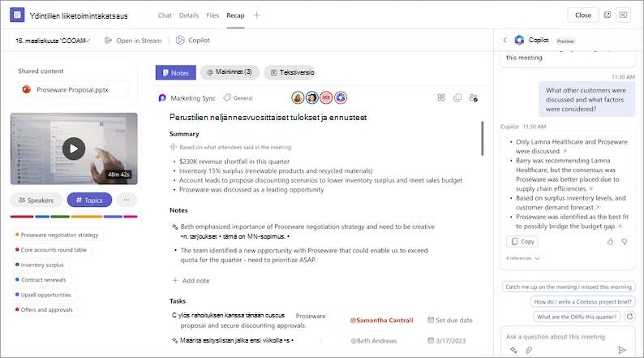
Task: Attach a file in Copilot input
Action: 529,350
